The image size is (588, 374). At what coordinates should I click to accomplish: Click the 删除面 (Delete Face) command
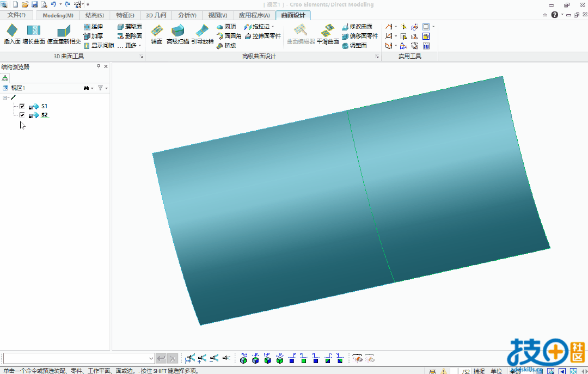pyautogui.click(x=130, y=36)
